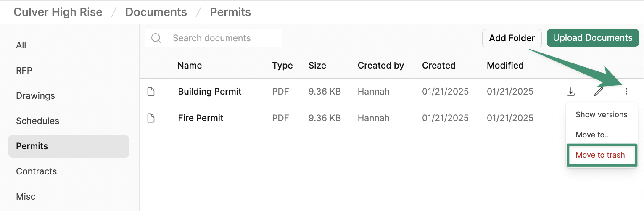Open Culver High Rise breadcrumb link

(58, 12)
